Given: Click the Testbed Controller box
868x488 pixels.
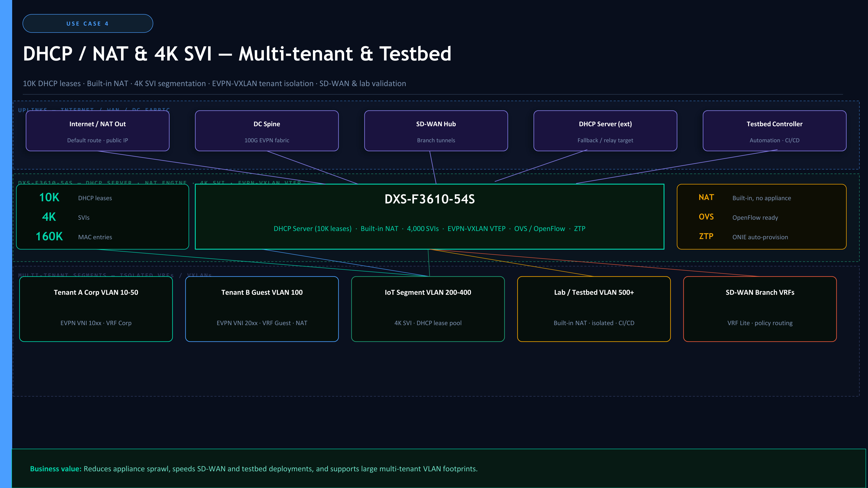Looking at the screenshot, I should tap(774, 131).
